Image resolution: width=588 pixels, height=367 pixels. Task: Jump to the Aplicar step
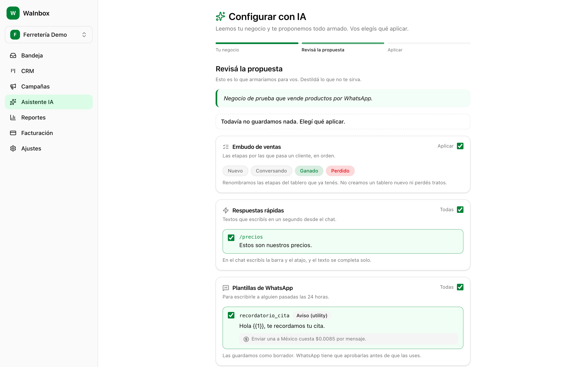click(395, 50)
